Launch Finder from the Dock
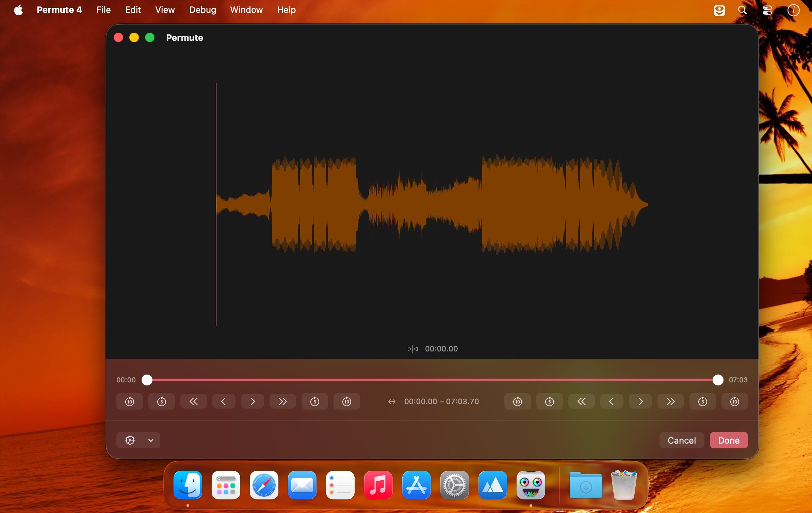Image resolution: width=812 pixels, height=513 pixels. coord(188,485)
